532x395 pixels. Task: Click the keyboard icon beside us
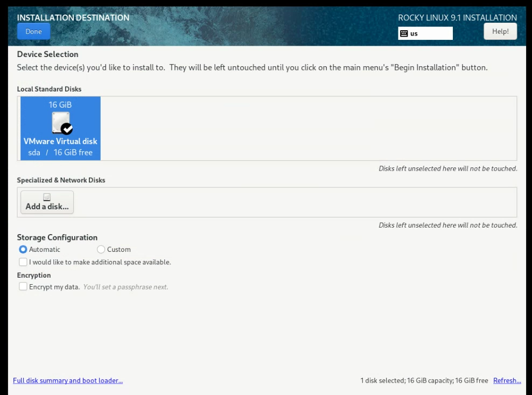tap(404, 33)
